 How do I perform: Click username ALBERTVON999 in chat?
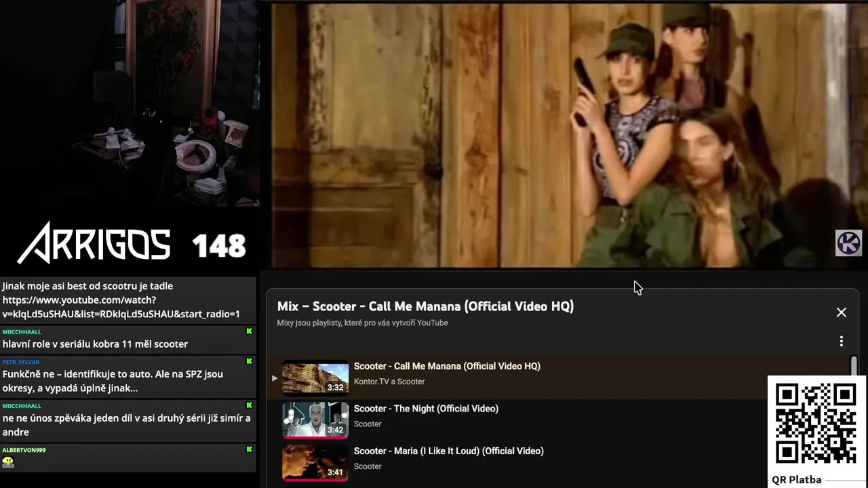click(24, 450)
